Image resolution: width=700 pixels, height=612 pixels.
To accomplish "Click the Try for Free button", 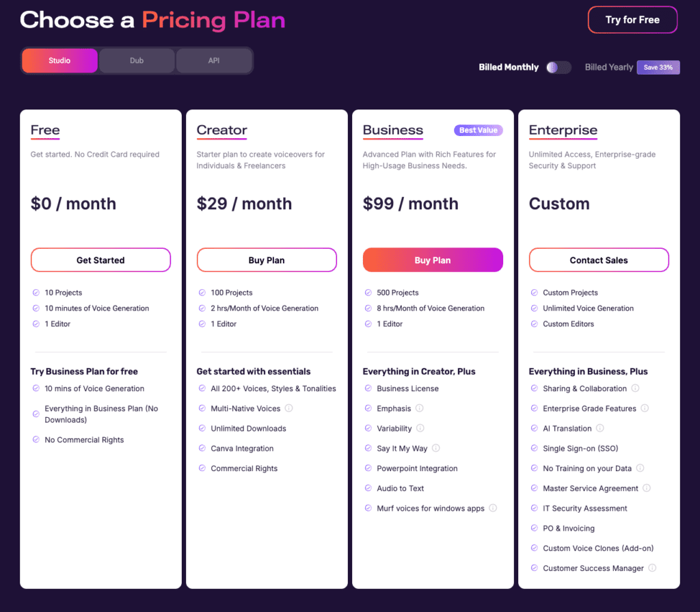I will (632, 20).
